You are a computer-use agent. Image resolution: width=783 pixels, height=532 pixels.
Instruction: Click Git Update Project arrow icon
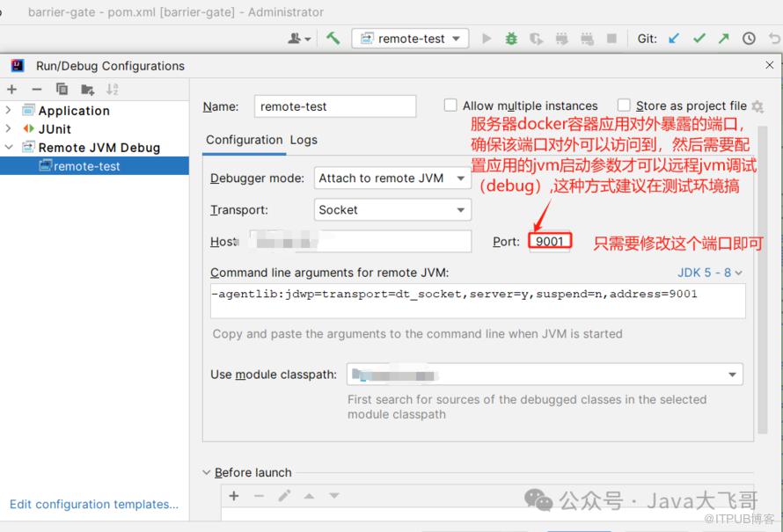674,39
